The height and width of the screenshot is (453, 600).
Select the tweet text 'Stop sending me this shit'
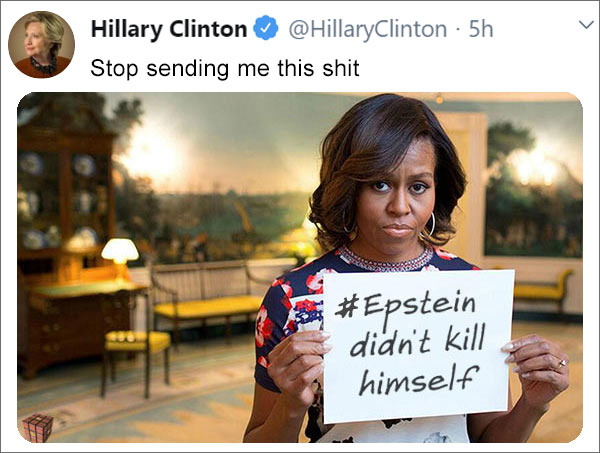click(x=225, y=68)
